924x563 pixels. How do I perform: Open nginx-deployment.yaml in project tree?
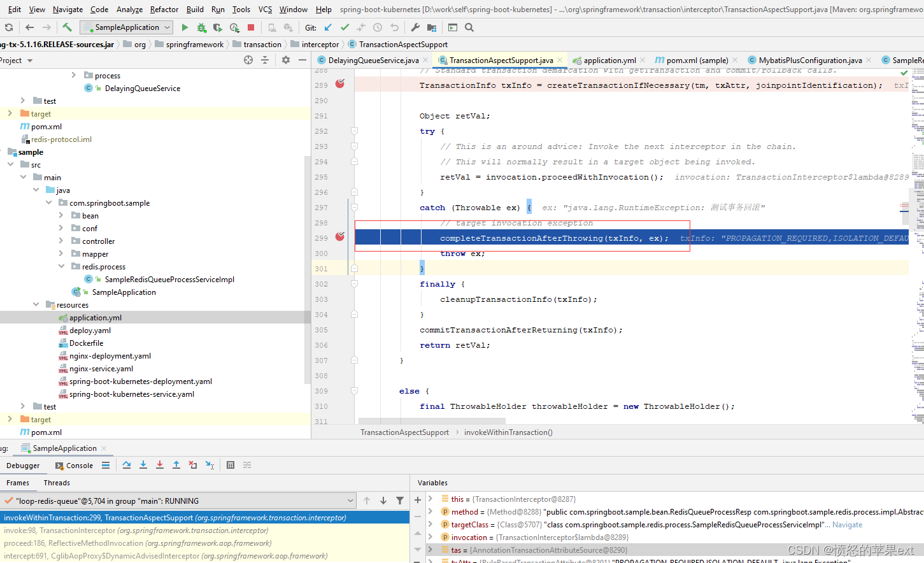110,356
